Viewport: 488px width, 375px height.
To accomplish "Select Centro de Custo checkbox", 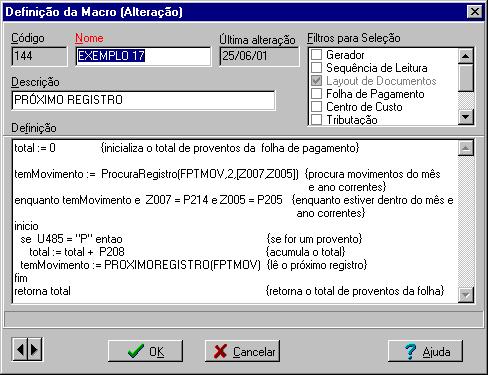I will [x=316, y=107].
